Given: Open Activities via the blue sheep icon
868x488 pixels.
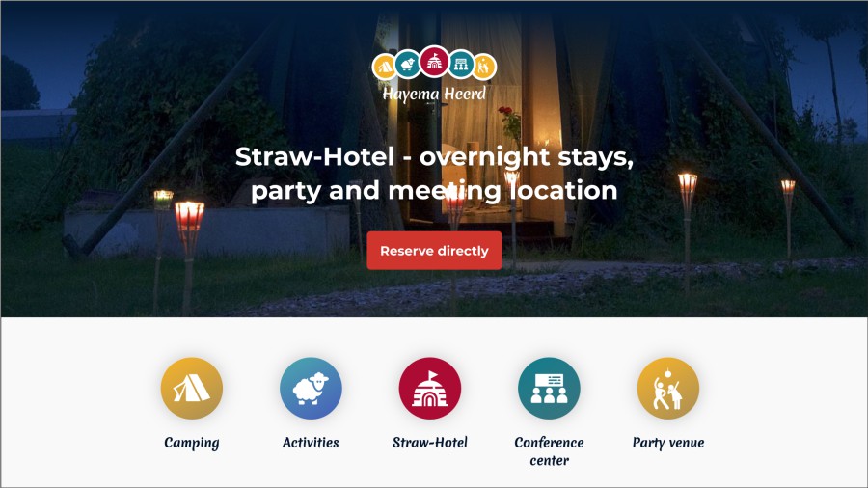Looking at the screenshot, I should 311,388.
